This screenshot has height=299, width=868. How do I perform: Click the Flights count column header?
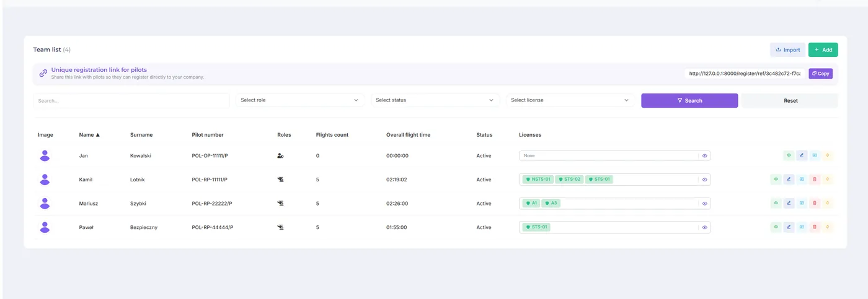[332, 134]
